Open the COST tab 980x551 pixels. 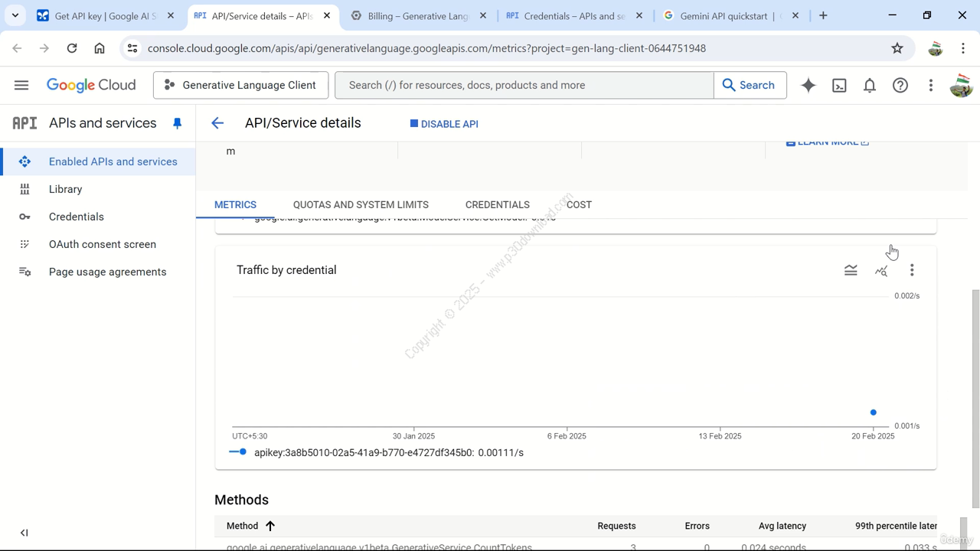pyautogui.click(x=579, y=204)
